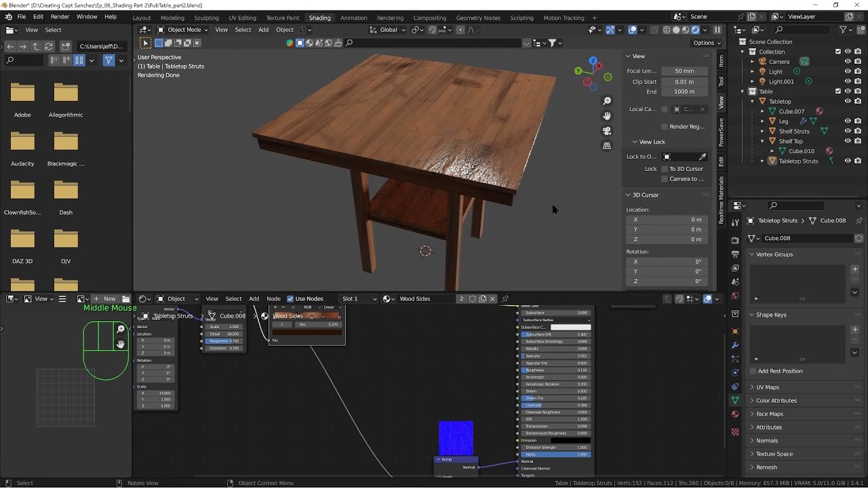Select material preview shading icon
This screenshot has width=868, height=488.
[686, 30]
